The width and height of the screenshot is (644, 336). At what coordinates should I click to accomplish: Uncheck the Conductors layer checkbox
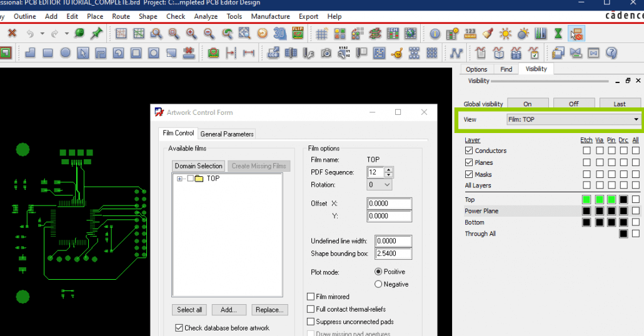469,151
